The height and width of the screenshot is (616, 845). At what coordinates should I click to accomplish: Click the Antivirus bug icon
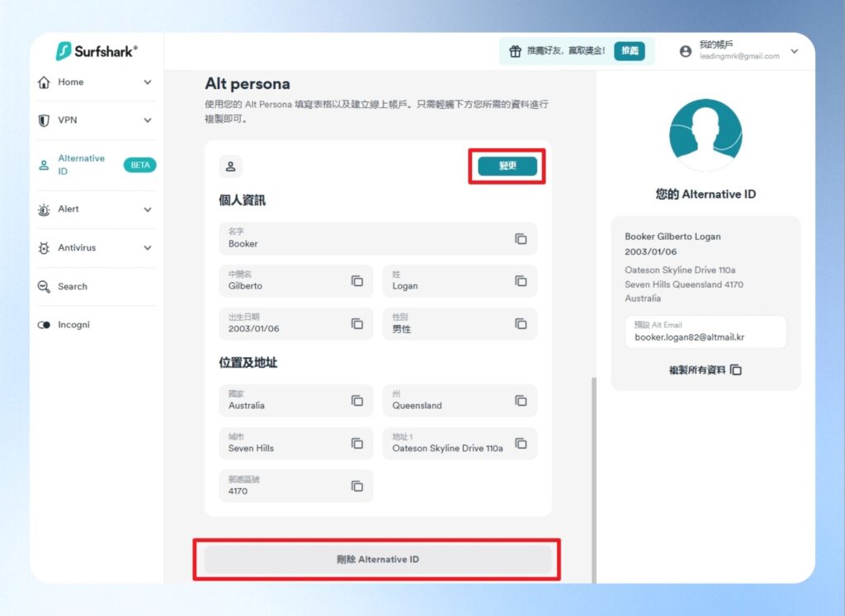45,247
